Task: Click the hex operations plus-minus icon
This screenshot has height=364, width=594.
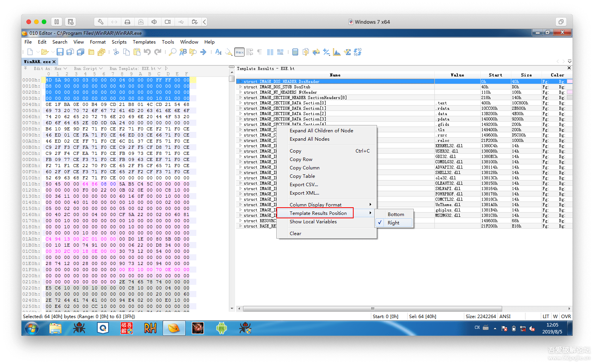Action: [x=326, y=52]
